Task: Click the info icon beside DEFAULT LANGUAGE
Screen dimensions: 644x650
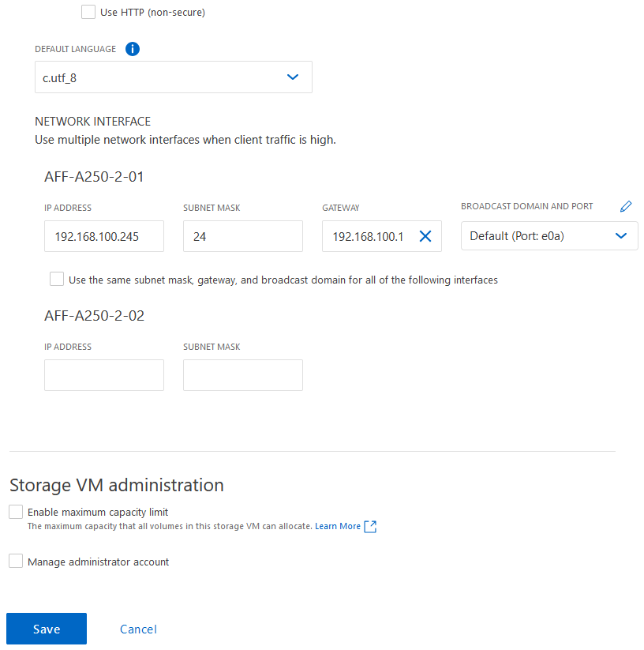Action: click(133, 49)
